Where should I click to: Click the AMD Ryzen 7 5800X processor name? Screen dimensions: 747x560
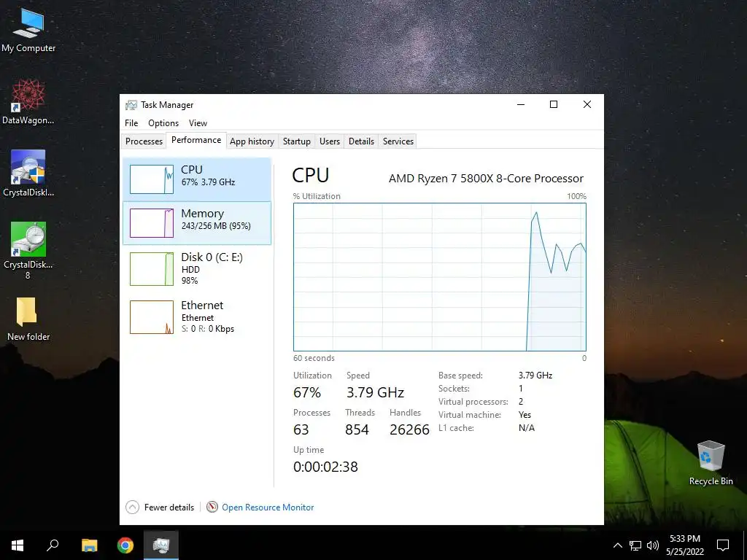tap(486, 179)
